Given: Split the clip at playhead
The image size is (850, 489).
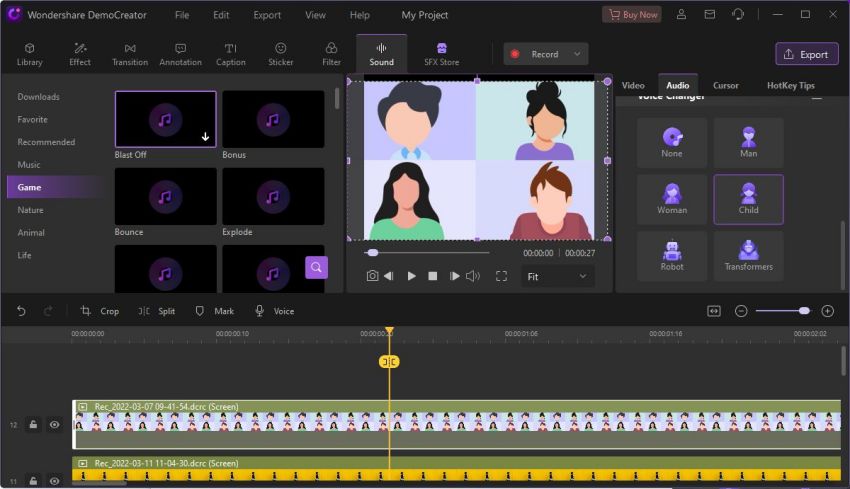Looking at the screenshot, I should pyautogui.click(x=156, y=311).
